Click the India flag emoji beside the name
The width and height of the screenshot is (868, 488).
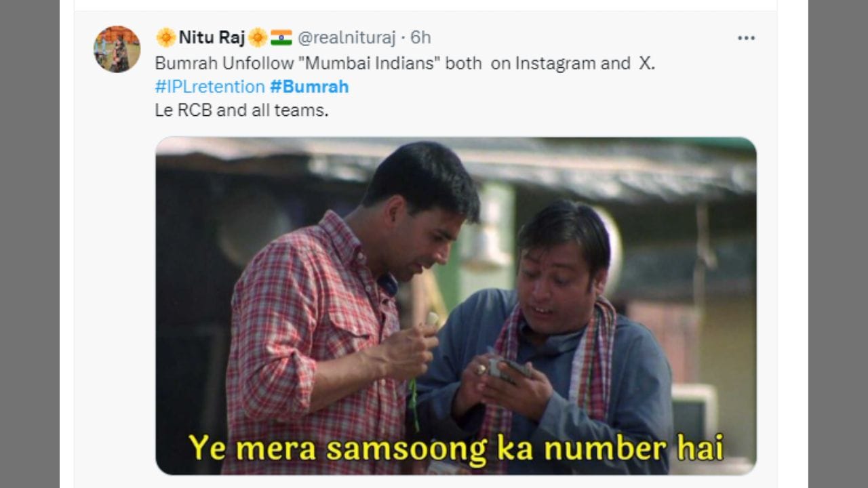point(281,37)
